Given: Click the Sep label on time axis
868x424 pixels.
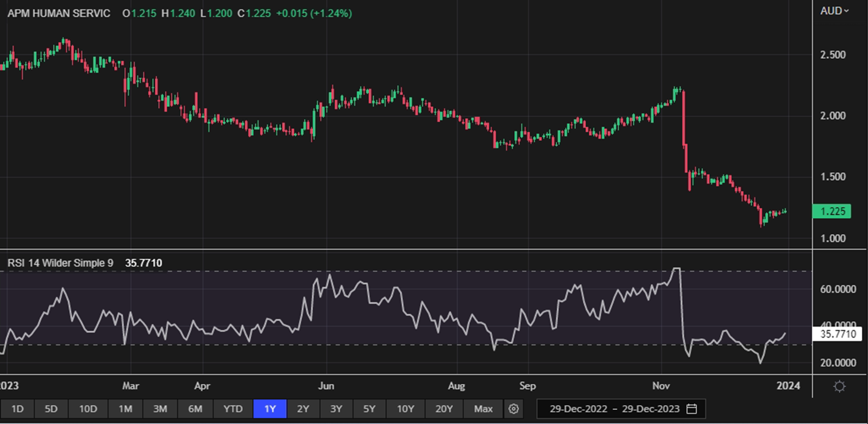Looking at the screenshot, I should [x=528, y=386].
